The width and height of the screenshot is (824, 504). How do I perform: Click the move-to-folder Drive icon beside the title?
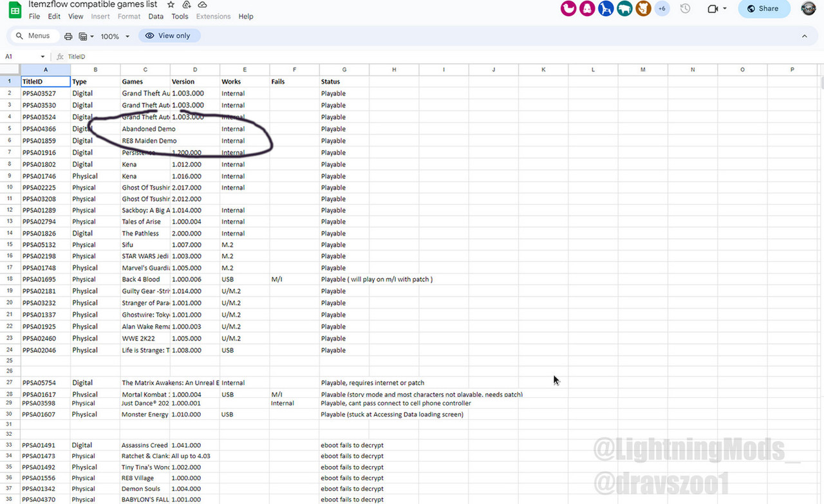point(186,5)
